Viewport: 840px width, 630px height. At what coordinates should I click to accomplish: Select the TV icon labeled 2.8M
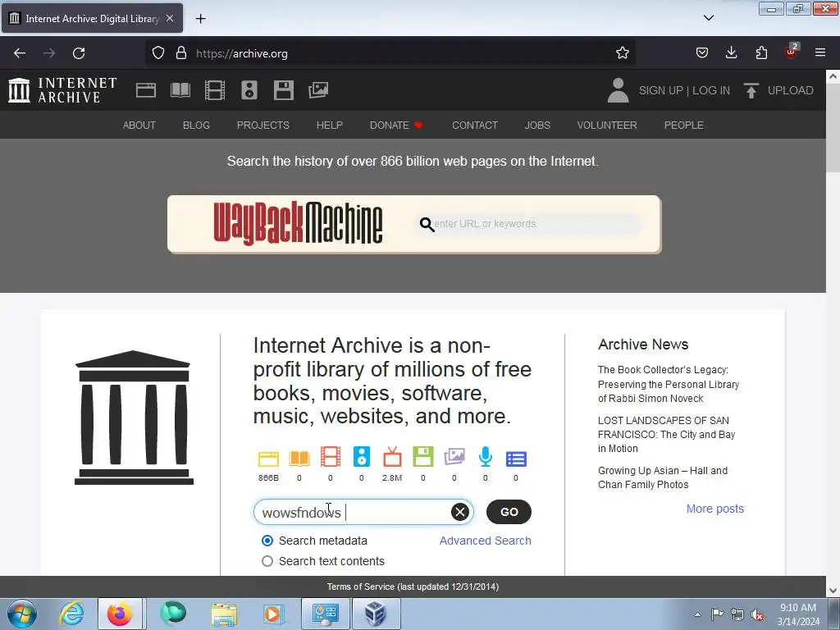click(x=392, y=457)
